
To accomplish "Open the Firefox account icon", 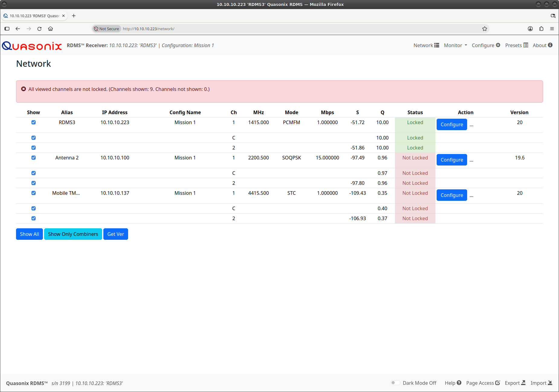I will pos(530,29).
